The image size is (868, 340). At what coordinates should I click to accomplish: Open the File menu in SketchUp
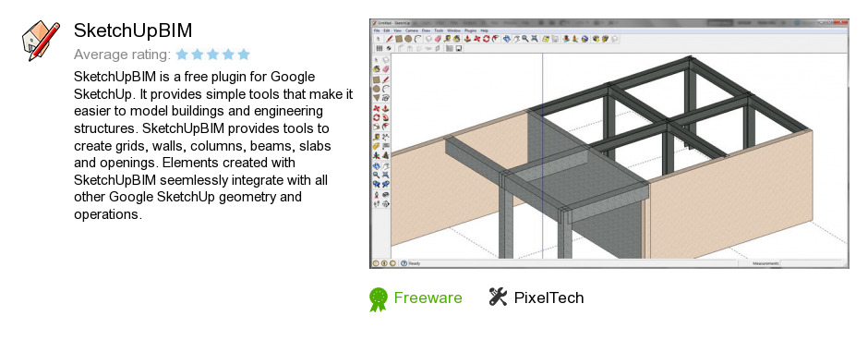point(377,30)
